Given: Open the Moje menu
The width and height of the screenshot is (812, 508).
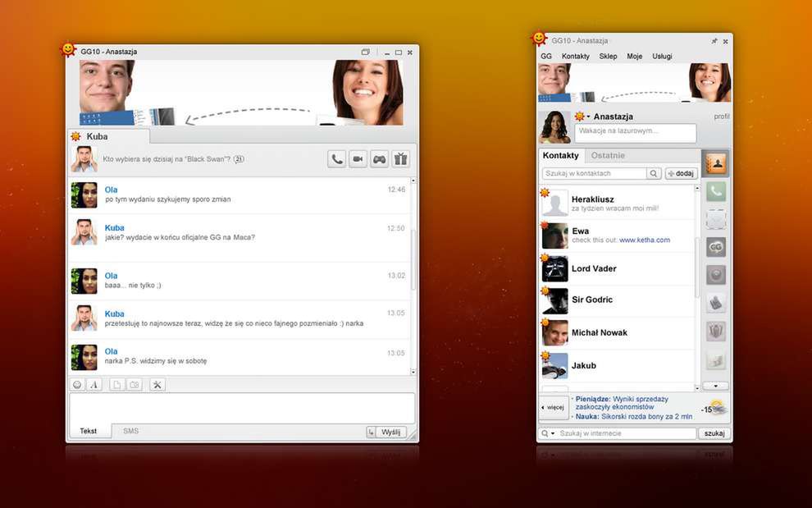Looking at the screenshot, I should [634, 56].
